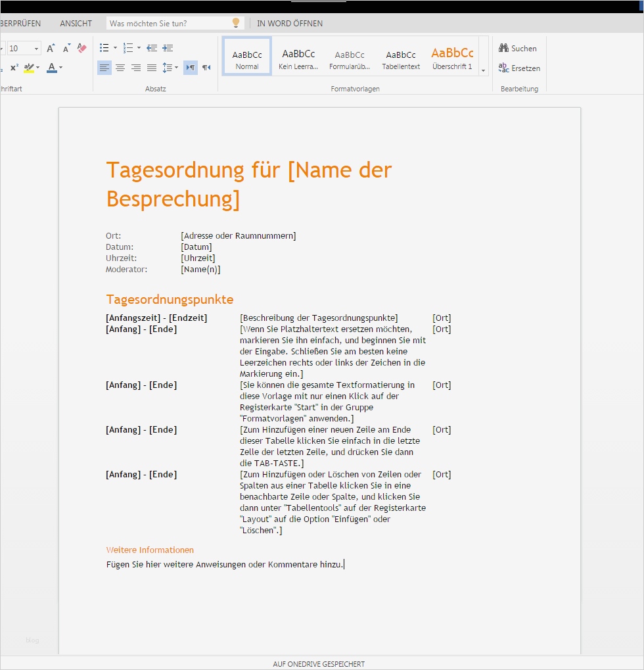Image resolution: width=644 pixels, height=670 pixels.
Task: Open the Schriftgrad size dropdown
Action: pos(35,47)
